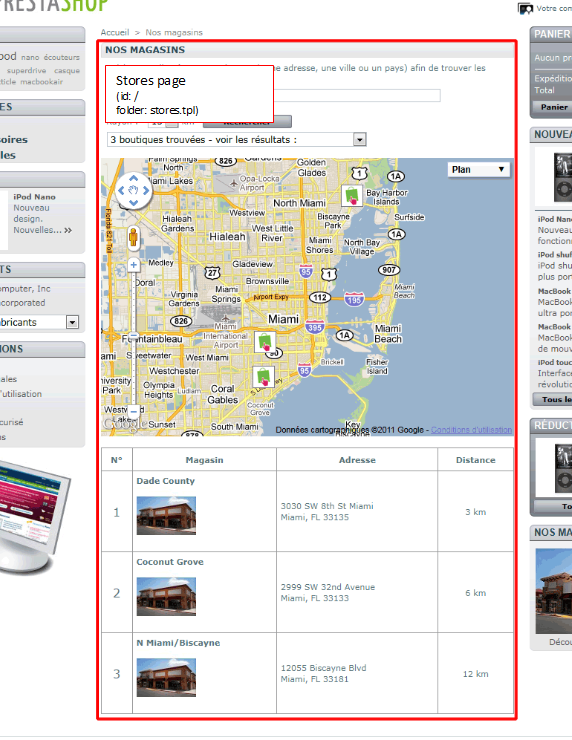Click the Nos magasins breadcrumb text
The image size is (572, 740).
pos(174,33)
